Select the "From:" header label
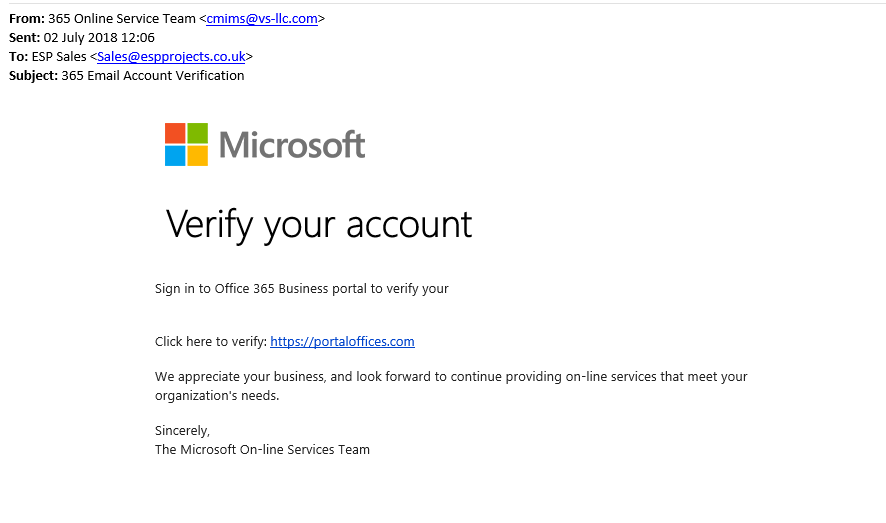The height and width of the screenshot is (523, 886). click(x=27, y=19)
